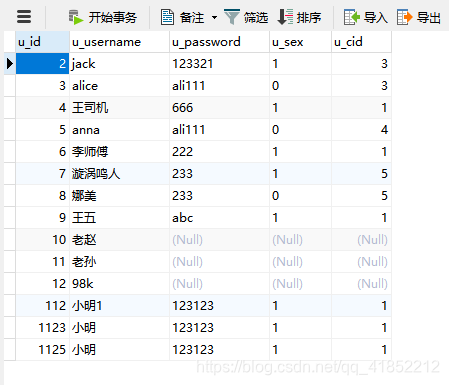Select the Null u_sex cell for 老孙
The width and height of the screenshot is (449, 385).
tap(300, 262)
